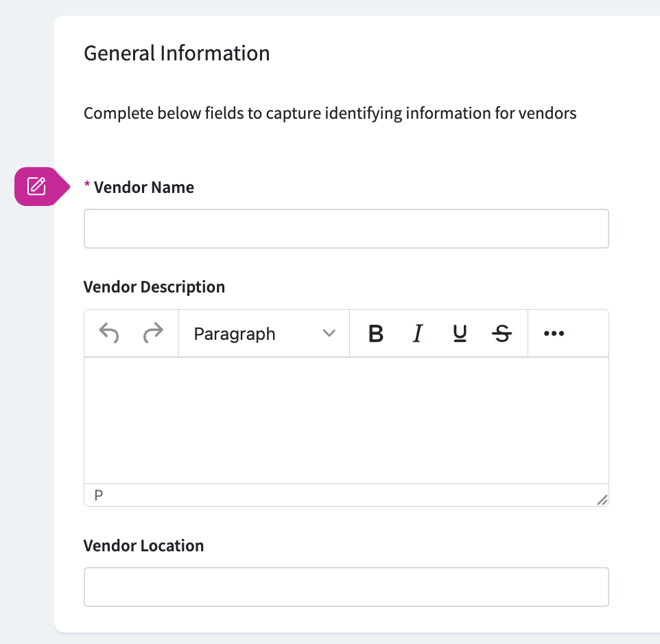Toggle bold formatting in Vendor Description
This screenshot has width=660, height=644.
(x=375, y=334)
